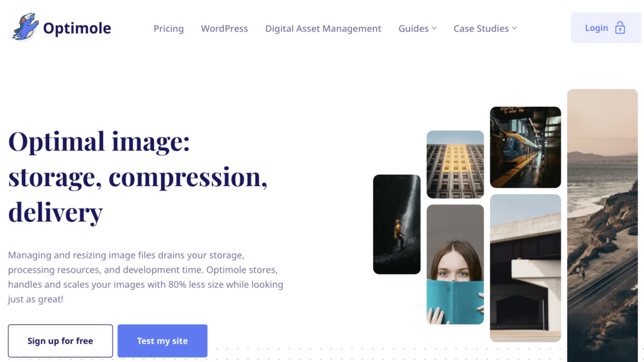Screen dimensions: 644x362
Task: Click Sign up for free button
Action: pyautogui.click(x=60, y=341)
